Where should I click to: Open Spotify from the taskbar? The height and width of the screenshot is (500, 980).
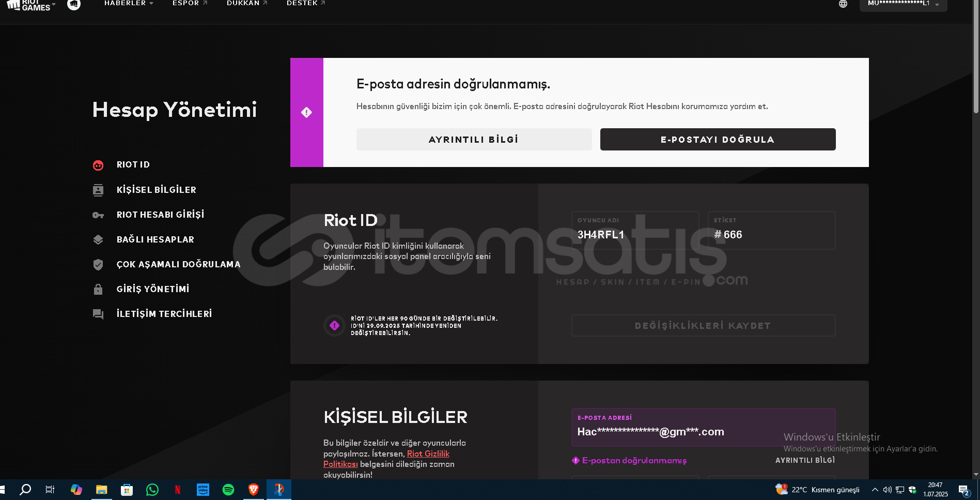[x=228, y=490]
